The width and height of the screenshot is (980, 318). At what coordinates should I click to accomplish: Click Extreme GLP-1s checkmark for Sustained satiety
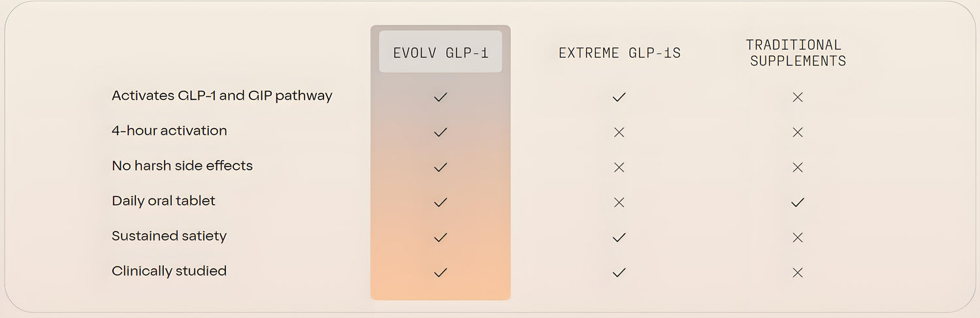(x=619, y=238)
